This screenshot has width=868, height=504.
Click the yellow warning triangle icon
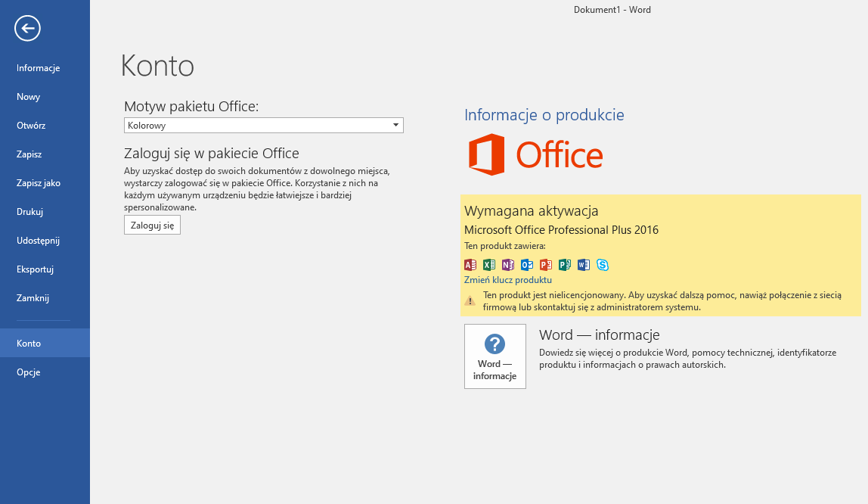470,300
